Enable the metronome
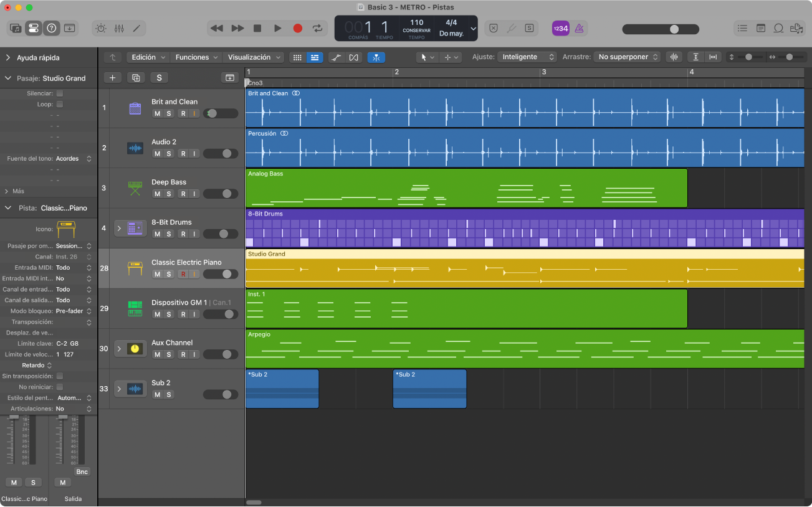This screenshot has width=812, height=507. tap(579, 28)
